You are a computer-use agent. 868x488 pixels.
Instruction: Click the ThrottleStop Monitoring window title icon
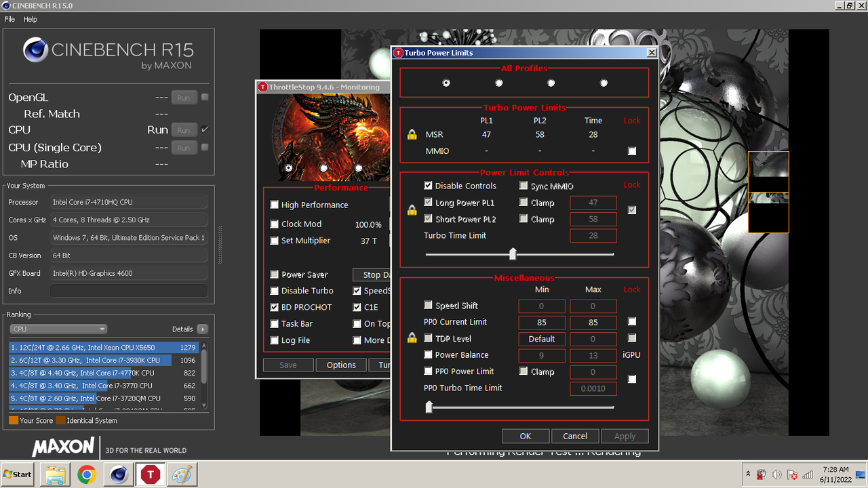[x=262, y=87]
